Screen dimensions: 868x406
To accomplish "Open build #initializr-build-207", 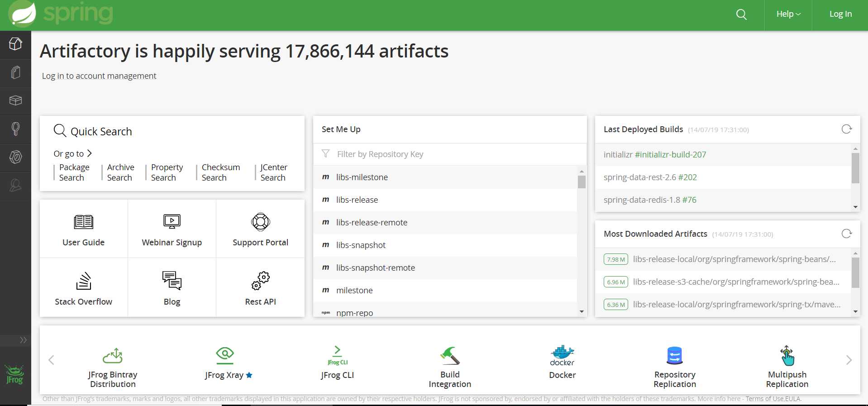I will pyautogui.click(x=670, y=155).
